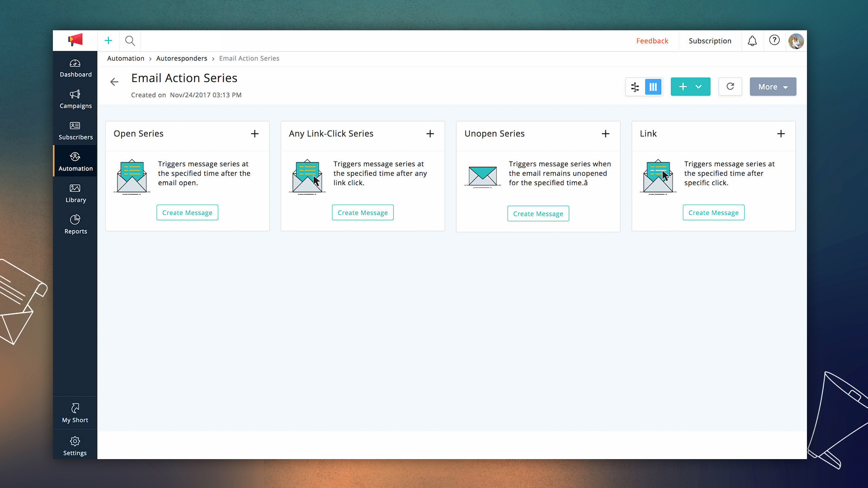This screenshot has width=868, height=488.
Task: Open the green plus button's dropdown arrow
Action: click(698, 86)
